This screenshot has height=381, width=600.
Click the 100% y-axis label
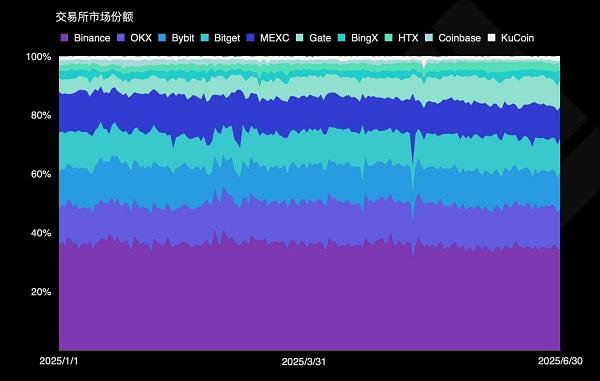(x=38, y=57)
